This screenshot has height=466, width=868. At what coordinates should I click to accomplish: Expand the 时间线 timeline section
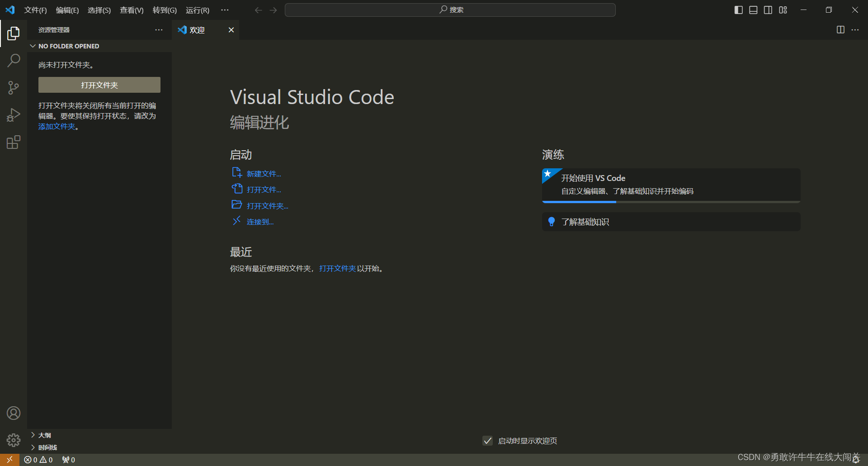coord(99,447)
